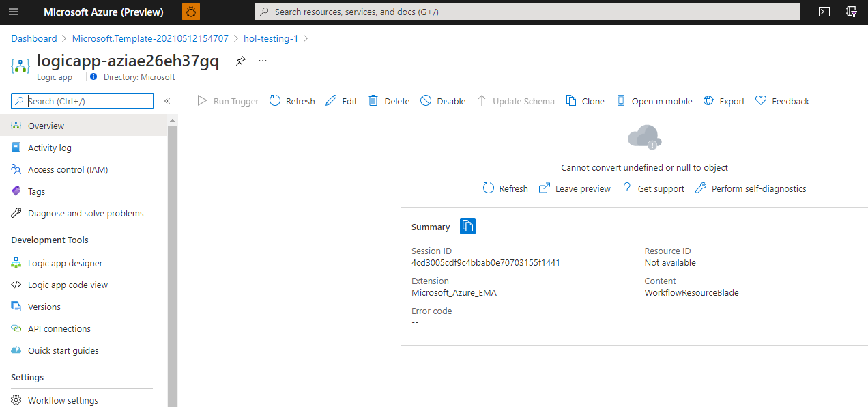Viewport: 868px width, 407px height.
Task: Open the Cloud Shell terminal icon
Action: [x=824, y=12]
